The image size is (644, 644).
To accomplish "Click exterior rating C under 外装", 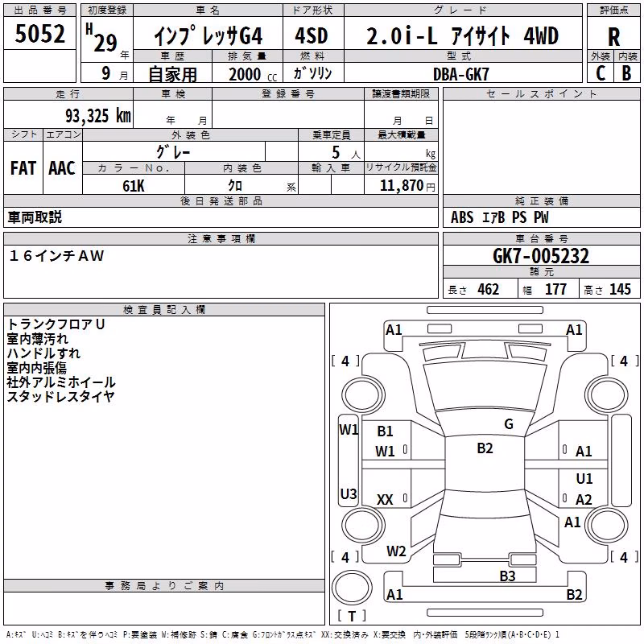I will click(601, 73).
